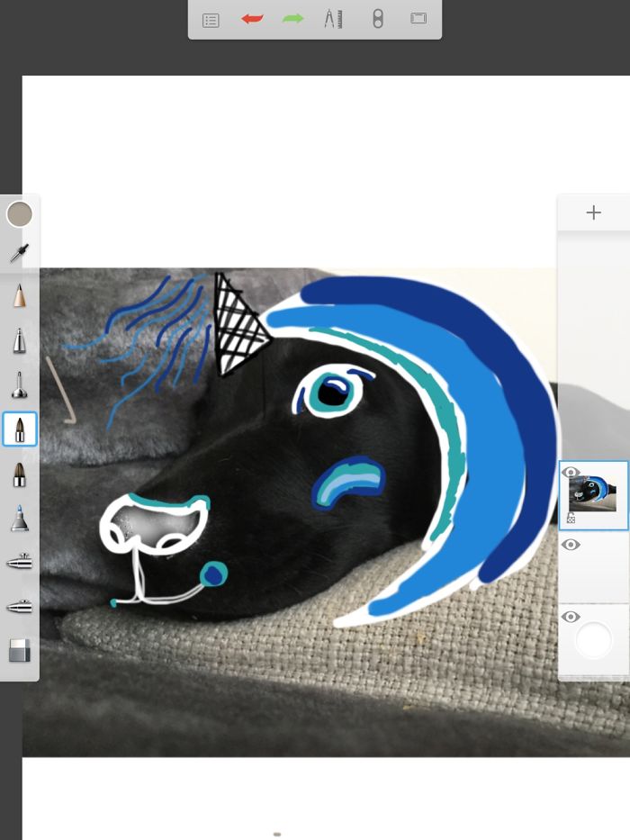Choose the blue-tipped marker brush

tap(19, 518)
